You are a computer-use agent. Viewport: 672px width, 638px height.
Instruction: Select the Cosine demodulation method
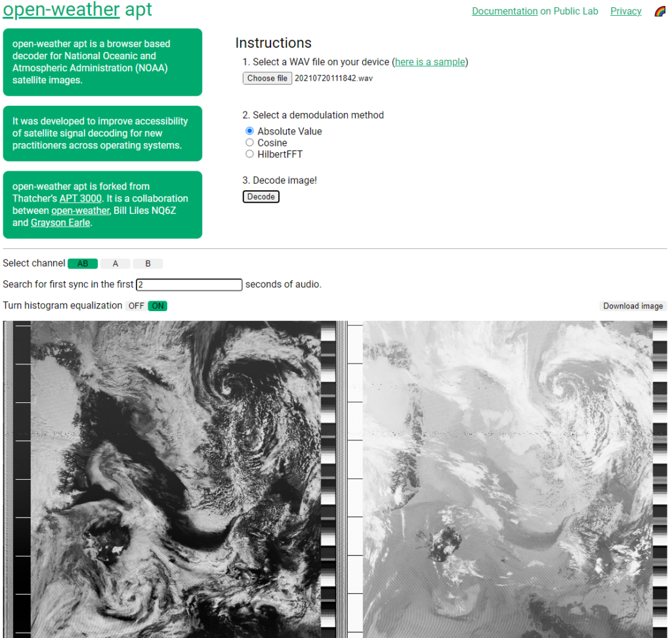(x=249, y=142)
